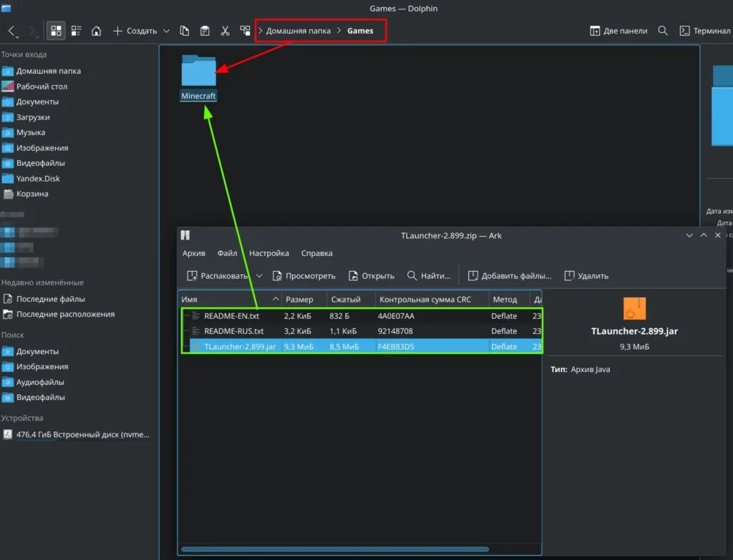Sort by Контрольная сумма CRC column
Image resolution: width=733 pixels, height=560 pixels.
[x=432, y=300]
